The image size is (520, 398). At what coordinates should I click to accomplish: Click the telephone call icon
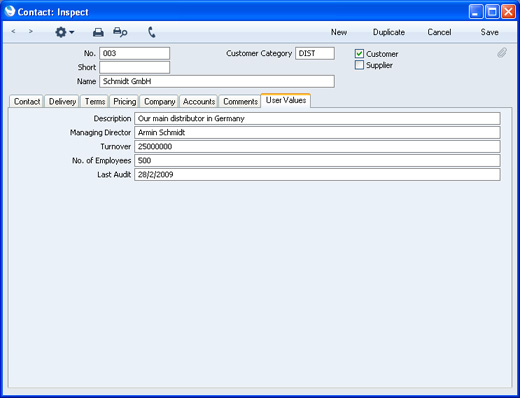click(151, 32)
